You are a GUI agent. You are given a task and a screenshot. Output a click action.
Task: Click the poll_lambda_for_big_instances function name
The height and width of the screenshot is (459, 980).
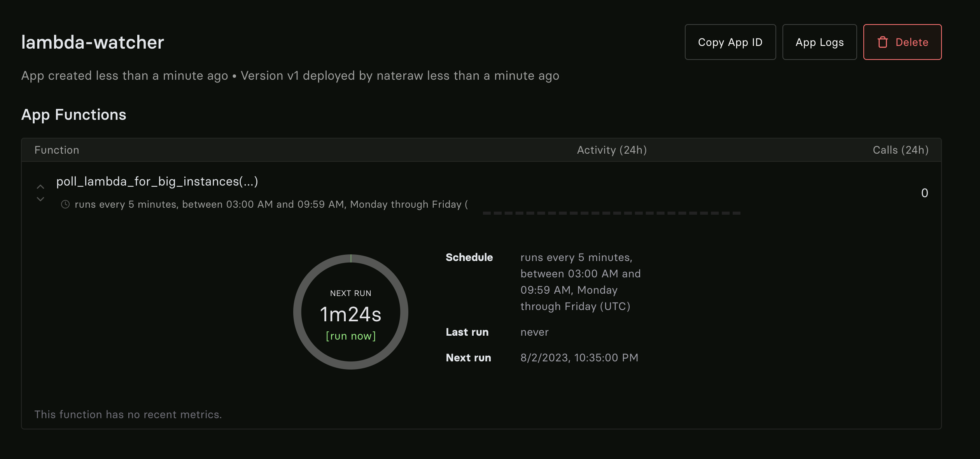point(157,181)
